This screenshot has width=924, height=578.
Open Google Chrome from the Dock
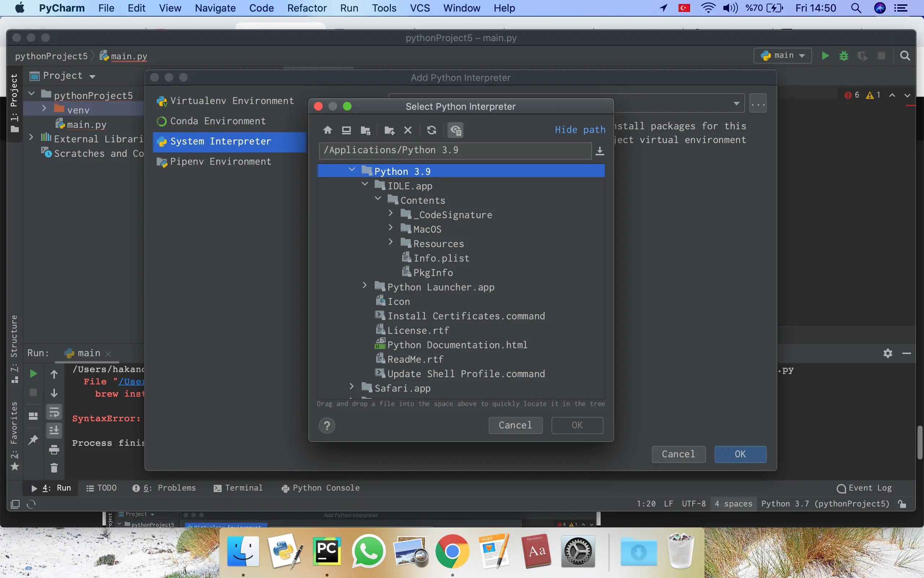[453, 551]
